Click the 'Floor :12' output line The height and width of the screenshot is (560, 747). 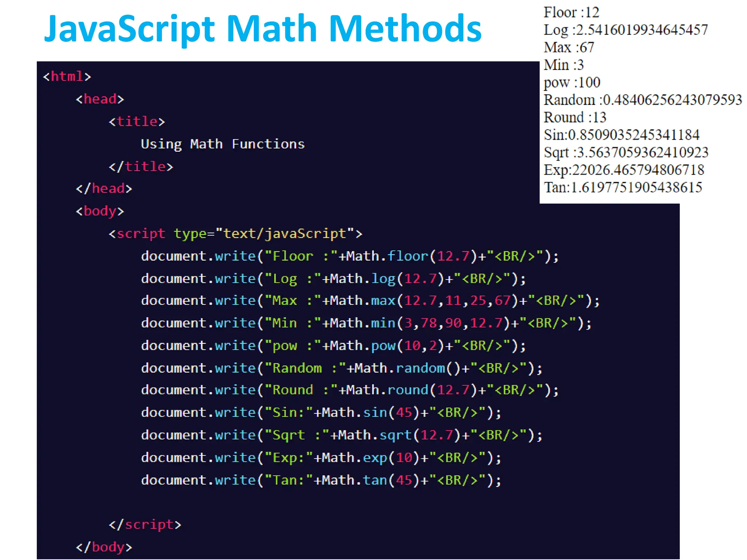pyautogui.click(x=571, y=13)
